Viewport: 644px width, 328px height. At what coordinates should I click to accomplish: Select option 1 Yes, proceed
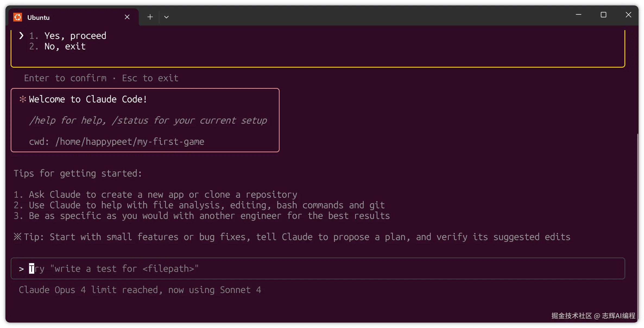coord(75,36)
